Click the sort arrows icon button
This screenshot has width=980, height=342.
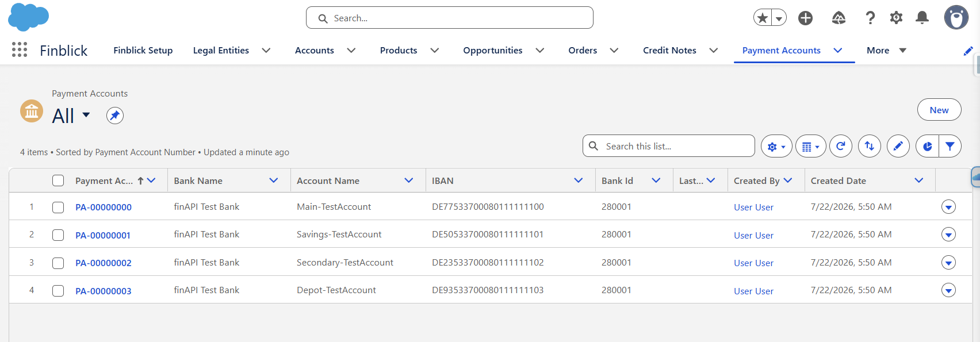(x=870, y=146)
